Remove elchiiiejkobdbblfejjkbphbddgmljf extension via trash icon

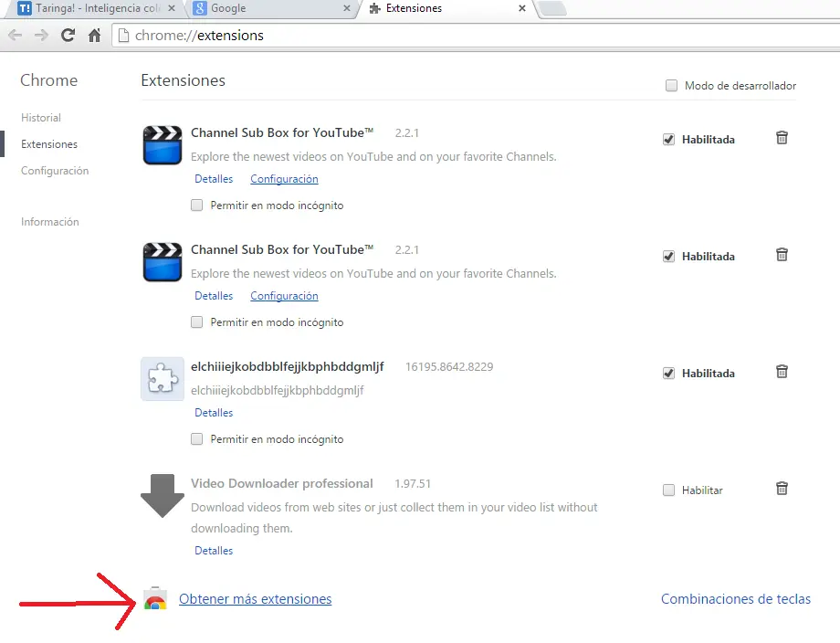782,372
